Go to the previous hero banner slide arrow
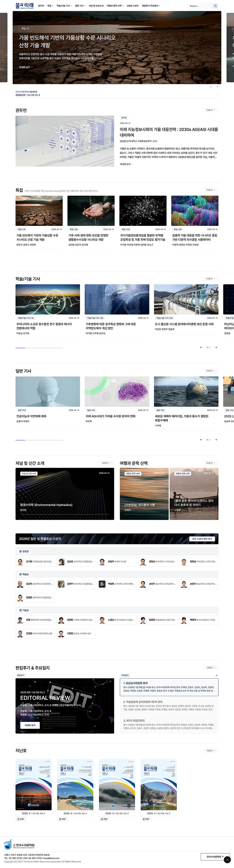Screen dimensions: 234x868 [211, 87]
